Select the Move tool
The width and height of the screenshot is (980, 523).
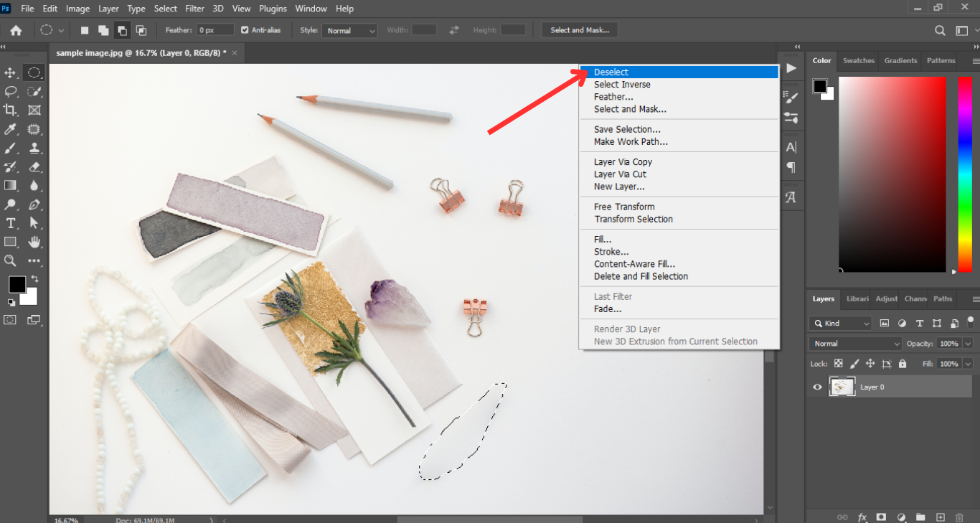pyautogui.click(x=11, y=72)
